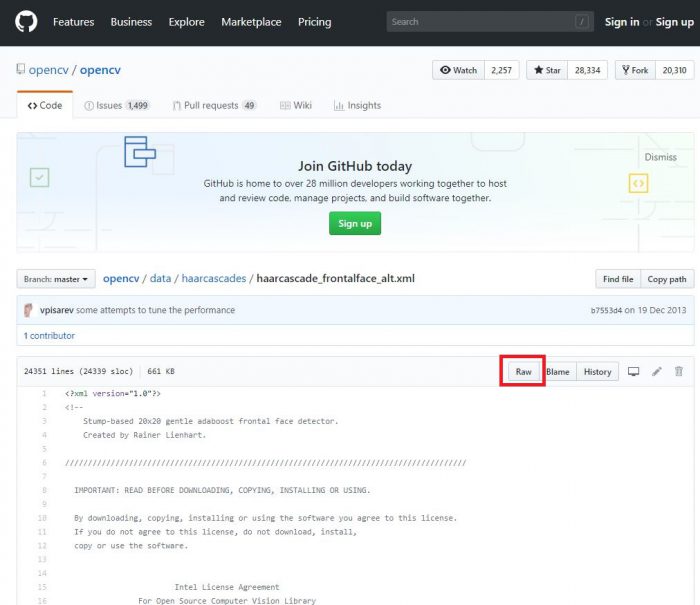
Task: Select line number 3 in code
Action: [44, 421]
